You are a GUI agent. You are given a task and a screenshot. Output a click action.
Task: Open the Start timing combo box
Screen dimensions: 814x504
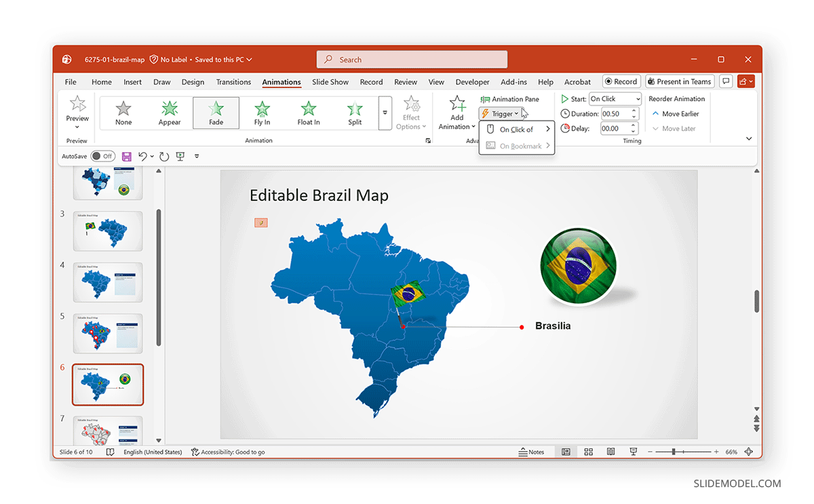click(x=615, y=99)
